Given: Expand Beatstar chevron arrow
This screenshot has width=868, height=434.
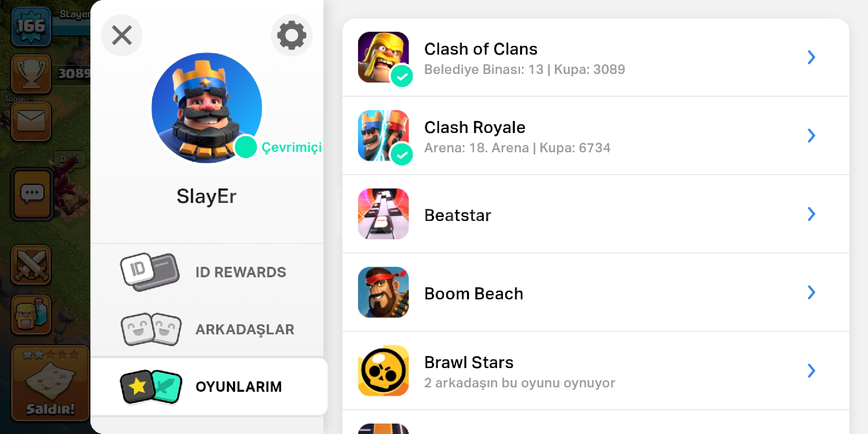Looking at the screenshot, I should pos(811,214).
